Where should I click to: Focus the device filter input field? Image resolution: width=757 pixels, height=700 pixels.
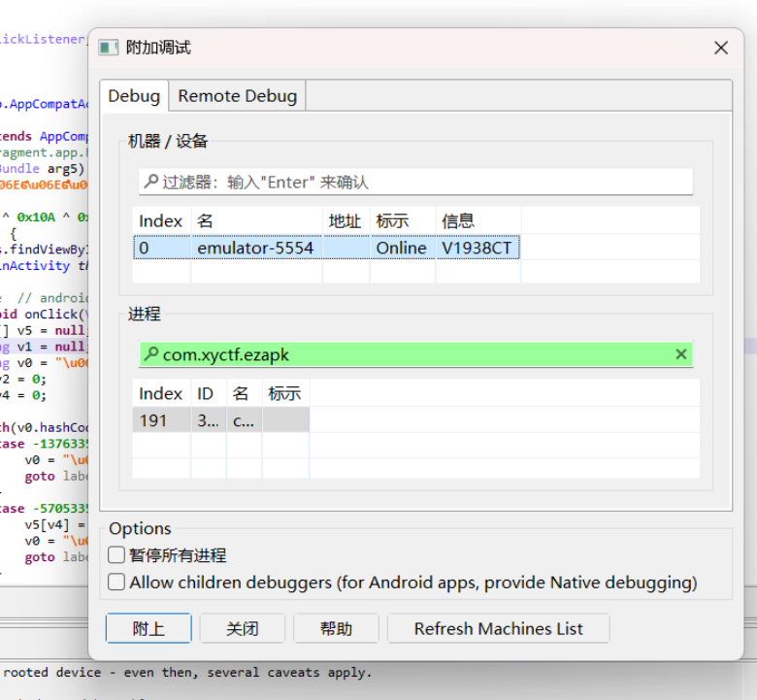pos(417,182)
